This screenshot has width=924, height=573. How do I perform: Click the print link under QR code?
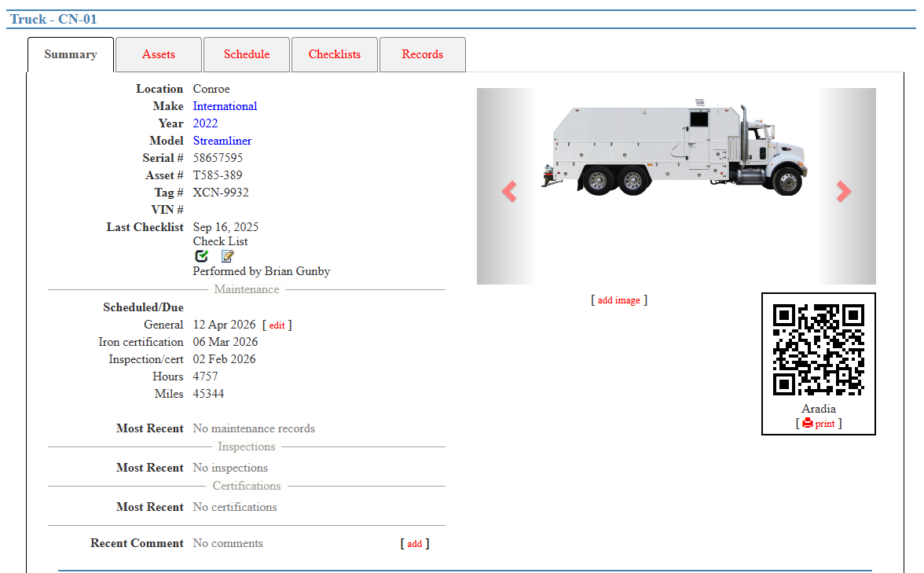tap(825, 424)
